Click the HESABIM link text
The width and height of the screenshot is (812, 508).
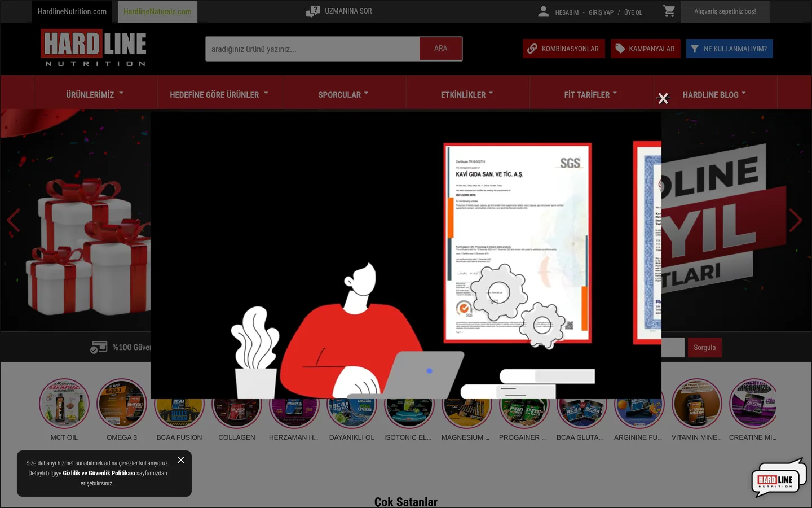click(x=567, y=12)
